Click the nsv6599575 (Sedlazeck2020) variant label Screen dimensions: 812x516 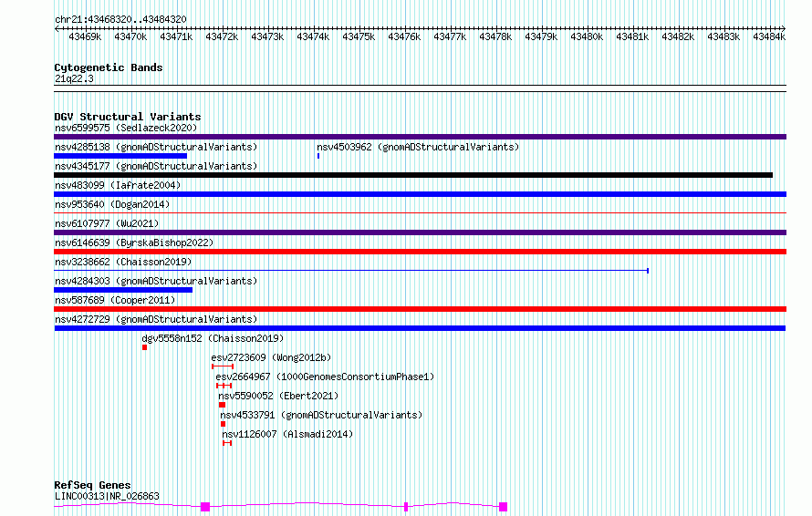pyautogui.click(x=126, y=128)
